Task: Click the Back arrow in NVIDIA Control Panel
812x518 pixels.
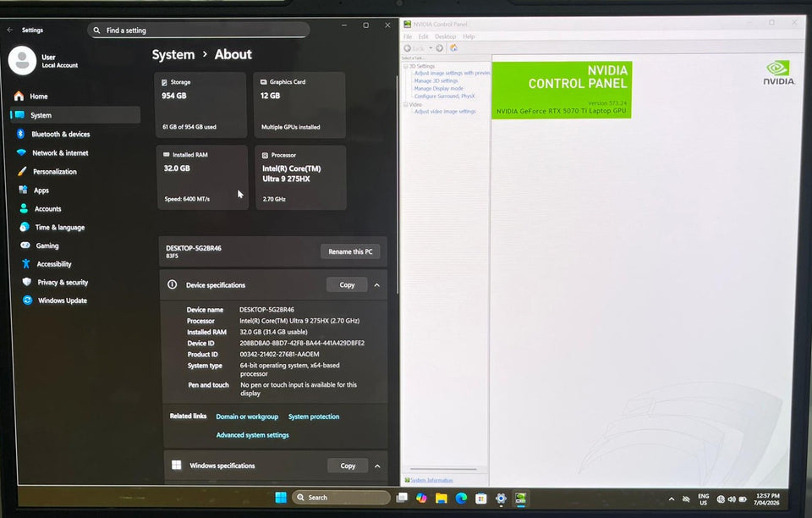Action: (x=407, y=47)
